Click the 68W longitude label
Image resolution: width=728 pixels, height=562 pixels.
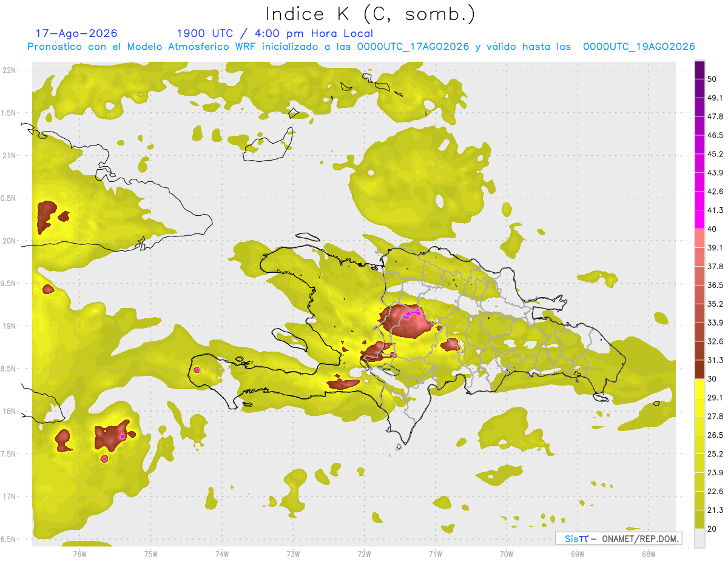(649, 554)
